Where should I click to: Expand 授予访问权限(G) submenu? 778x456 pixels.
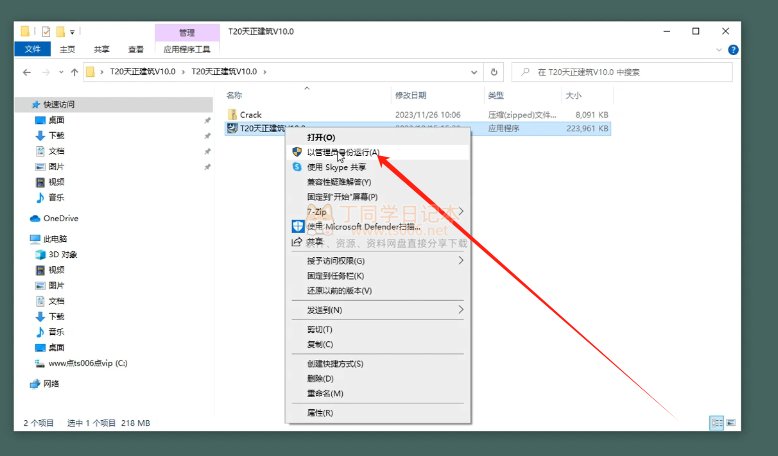[378, 261]
